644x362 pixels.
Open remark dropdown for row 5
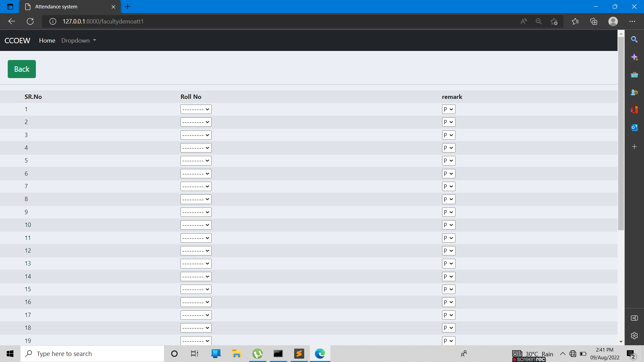[448, 161]
